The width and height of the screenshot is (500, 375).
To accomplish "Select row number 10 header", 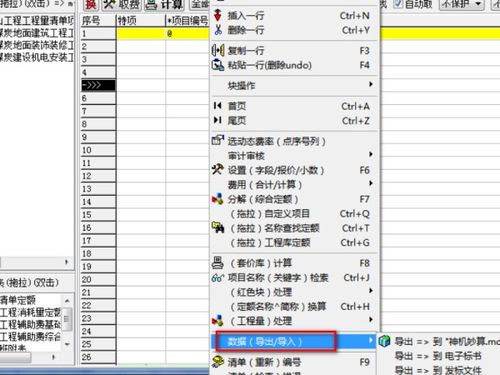I will (98, 150).
